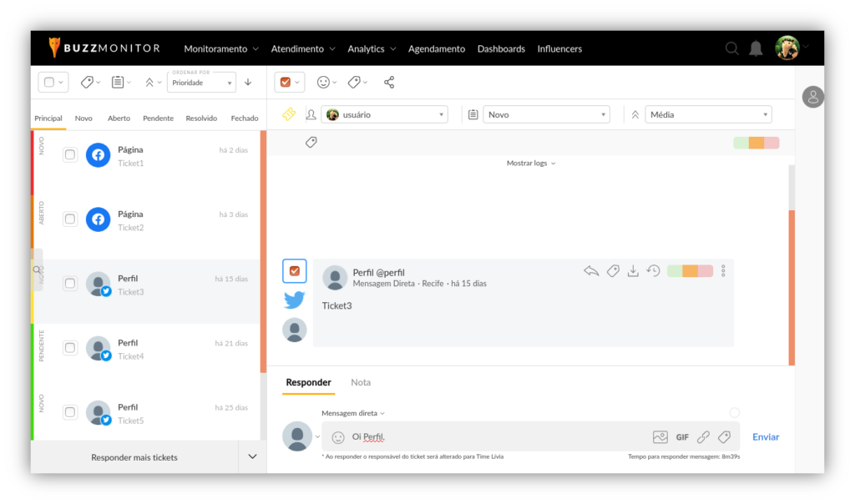Click the reply arrow icon on the message
This screenshot has width=855, height=504.
[x=591, y=271]
